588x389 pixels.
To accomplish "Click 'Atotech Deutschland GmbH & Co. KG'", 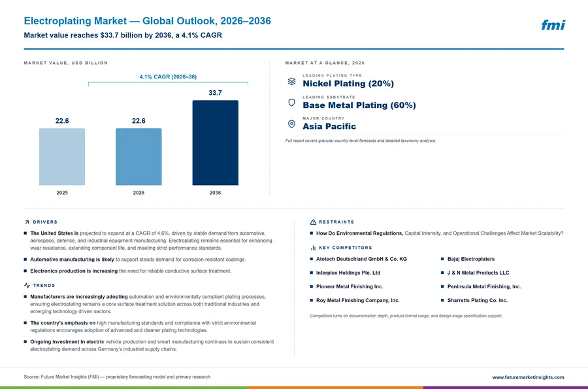I will [x=361, y=259].
